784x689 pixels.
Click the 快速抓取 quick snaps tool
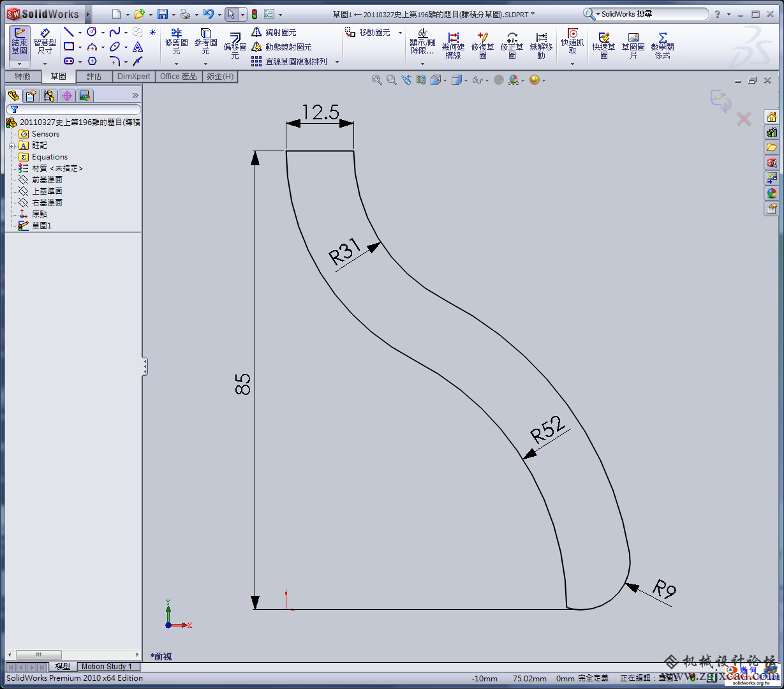(x=572, y=41)
